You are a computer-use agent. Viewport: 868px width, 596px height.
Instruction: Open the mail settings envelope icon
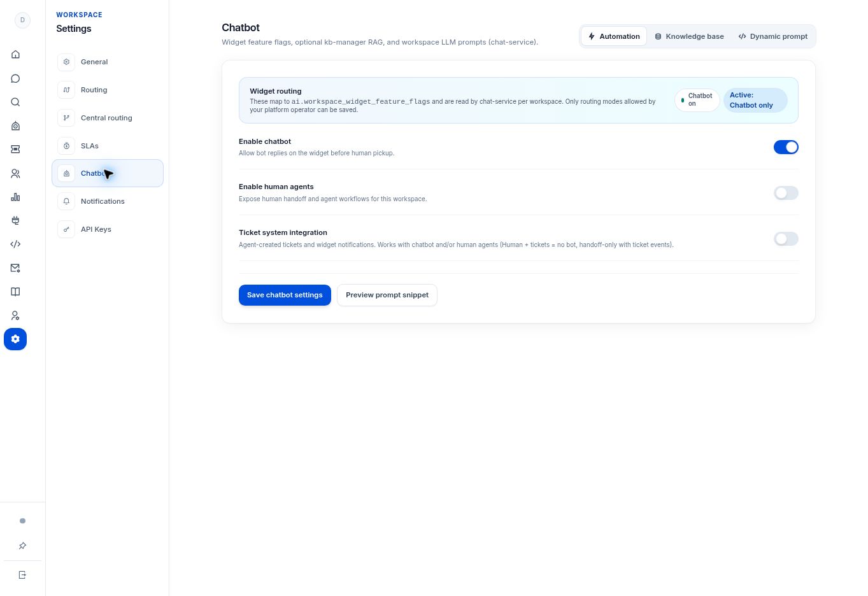[15, 268]
